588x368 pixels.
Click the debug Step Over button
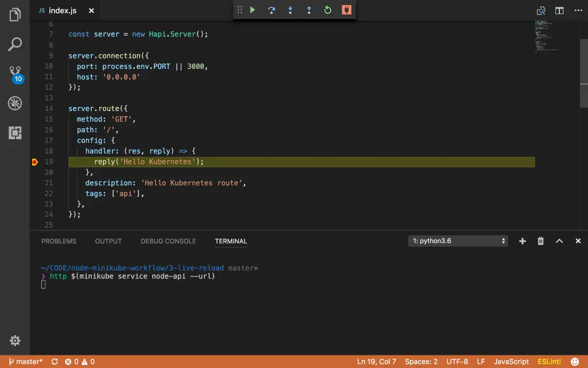click(x=271, y=10)
